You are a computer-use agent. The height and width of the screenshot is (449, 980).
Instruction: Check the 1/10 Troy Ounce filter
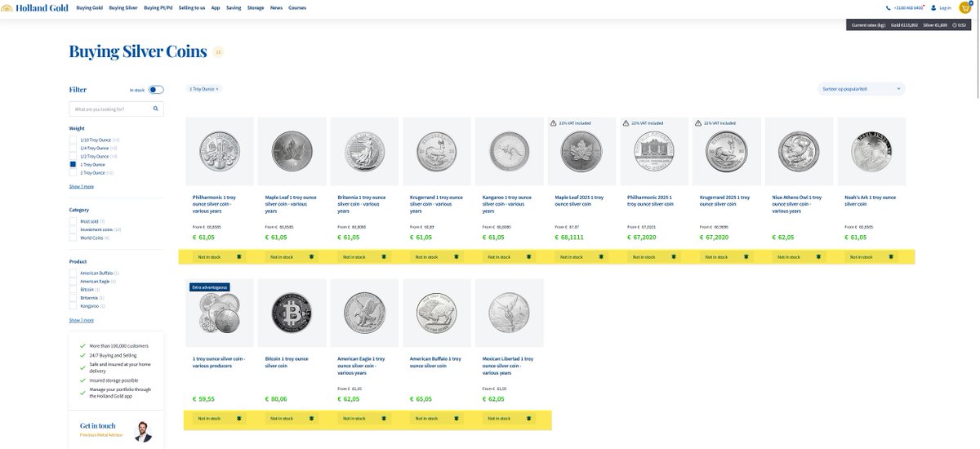click(73, 140)
